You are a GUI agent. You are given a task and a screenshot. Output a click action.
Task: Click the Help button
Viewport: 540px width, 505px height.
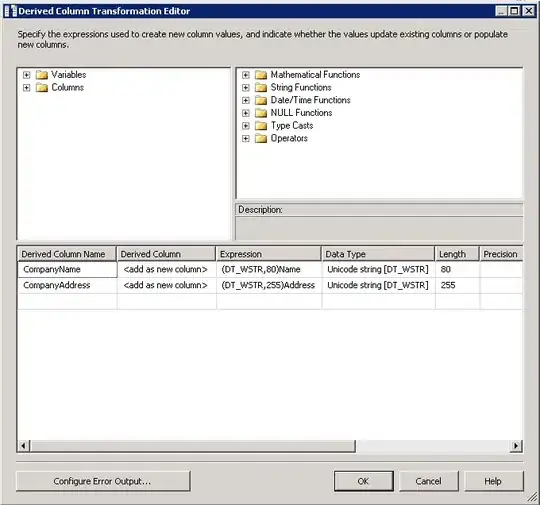(x=494, y=481)
